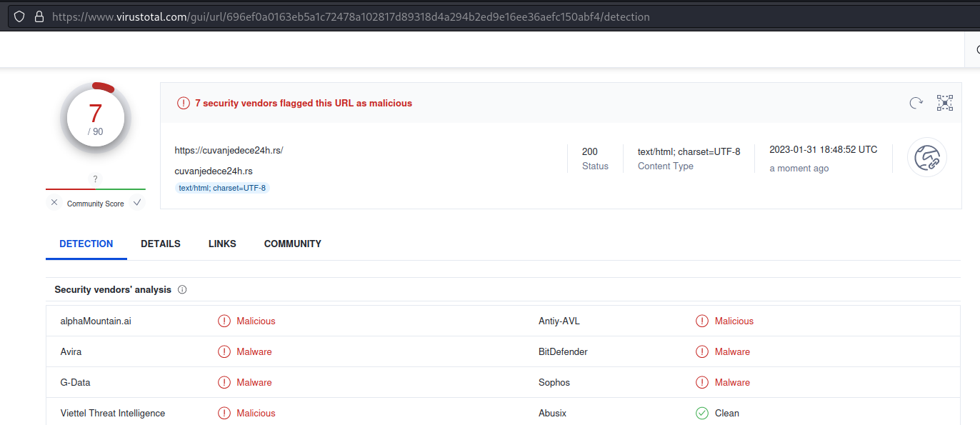Viewport: 980px width, 425px height.
Task: Click Viettel Threat Intelligence warning icon
Action: click(224, 414)
